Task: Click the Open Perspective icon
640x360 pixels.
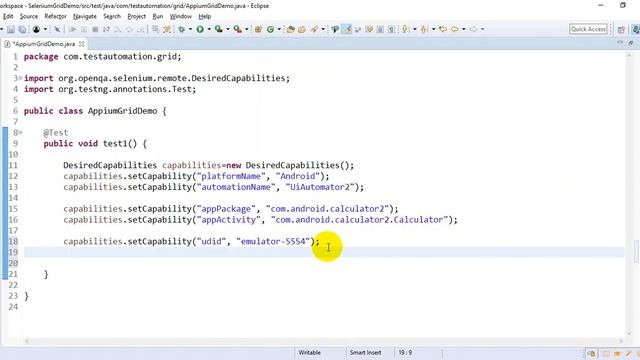Action: tap(621, 29)
